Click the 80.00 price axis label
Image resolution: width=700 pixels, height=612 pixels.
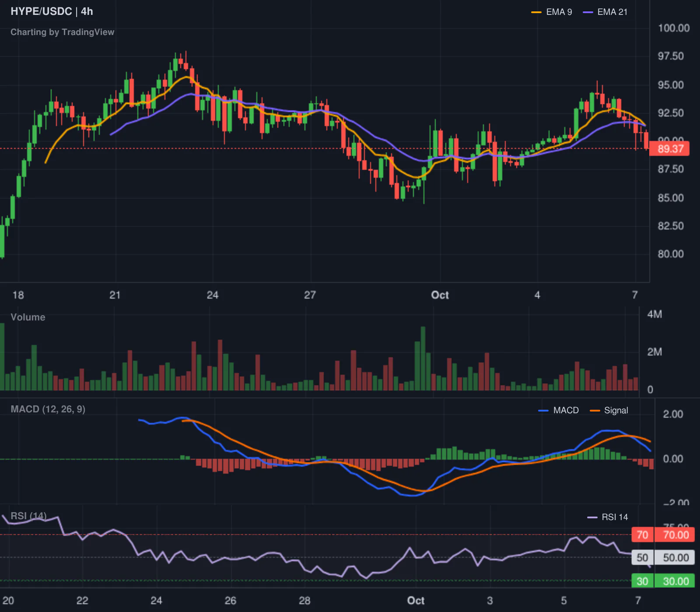[671, 254]
